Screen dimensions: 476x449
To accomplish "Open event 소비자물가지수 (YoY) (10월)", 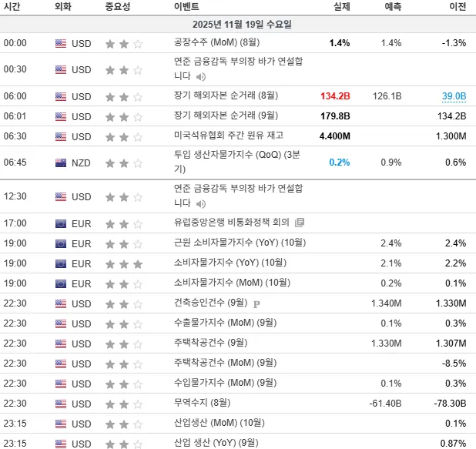I will tap(230, 263).
